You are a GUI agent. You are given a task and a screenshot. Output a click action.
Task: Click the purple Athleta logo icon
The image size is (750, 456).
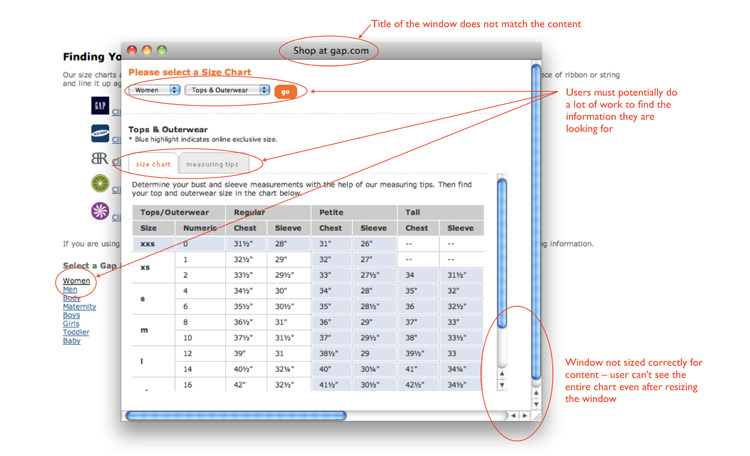pos(100,211)
